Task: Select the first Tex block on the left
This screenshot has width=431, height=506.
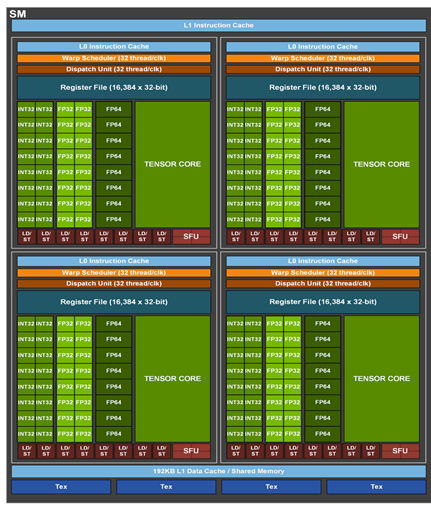Action: click(x=61, y=487)
